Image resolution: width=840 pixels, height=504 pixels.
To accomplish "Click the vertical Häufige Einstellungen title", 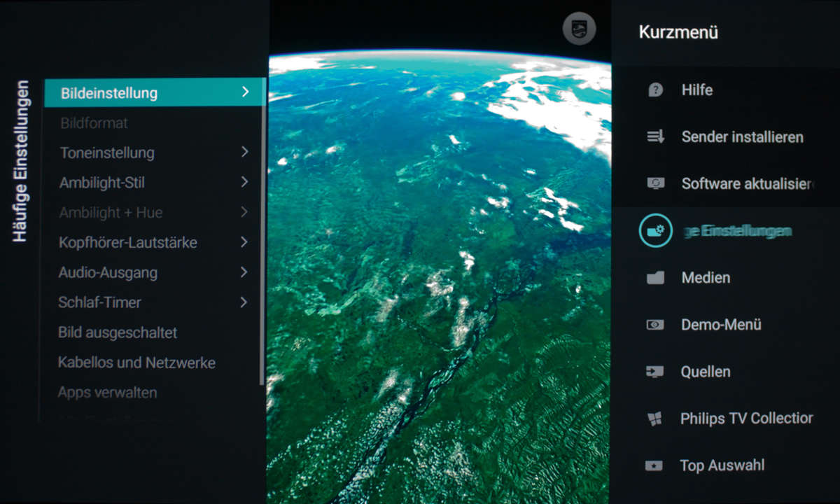I will point(21,161).
